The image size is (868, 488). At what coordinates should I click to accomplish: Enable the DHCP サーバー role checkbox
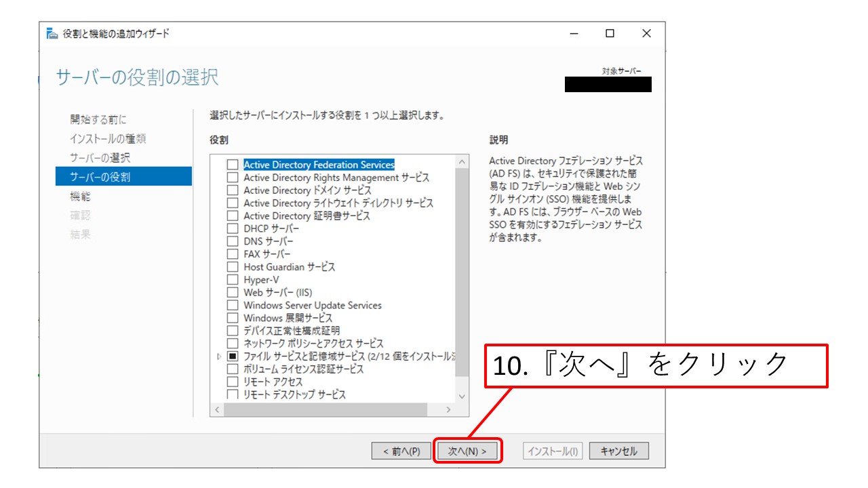tap(233, 228)
